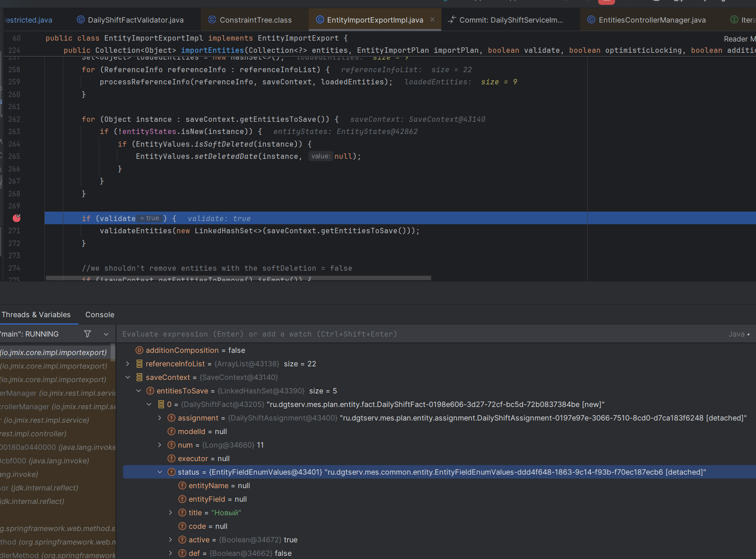The height and width of the screenshot is (559, 756).
Task: Click DailyShiftFactValidator.java class icon
Action: pyautogui.click(x=81, y=19)
